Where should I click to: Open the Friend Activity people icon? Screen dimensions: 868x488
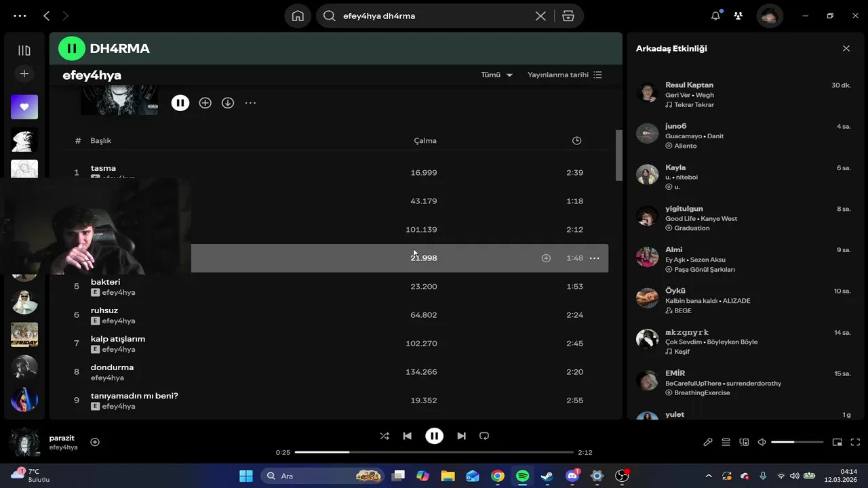click(738, 16)
